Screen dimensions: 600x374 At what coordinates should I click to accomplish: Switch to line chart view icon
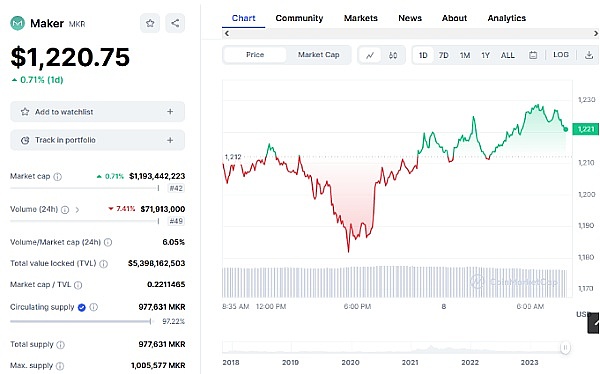pyautogui.click(x=370, y=55)
